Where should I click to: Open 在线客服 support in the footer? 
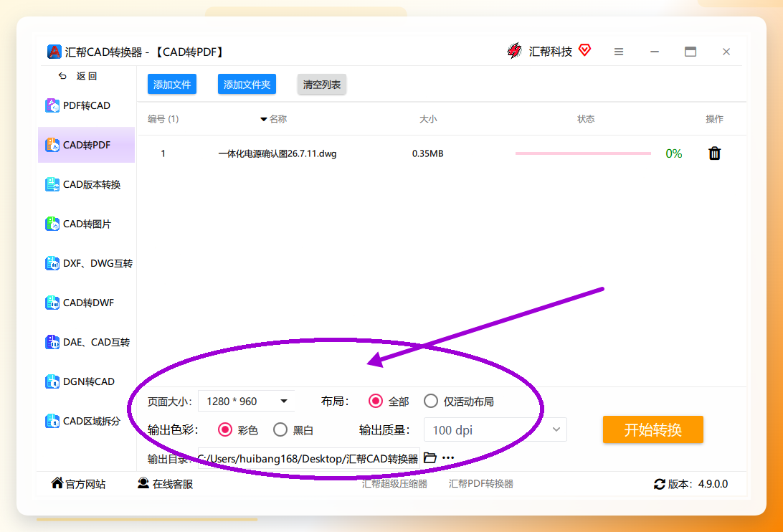click(166, 483)
